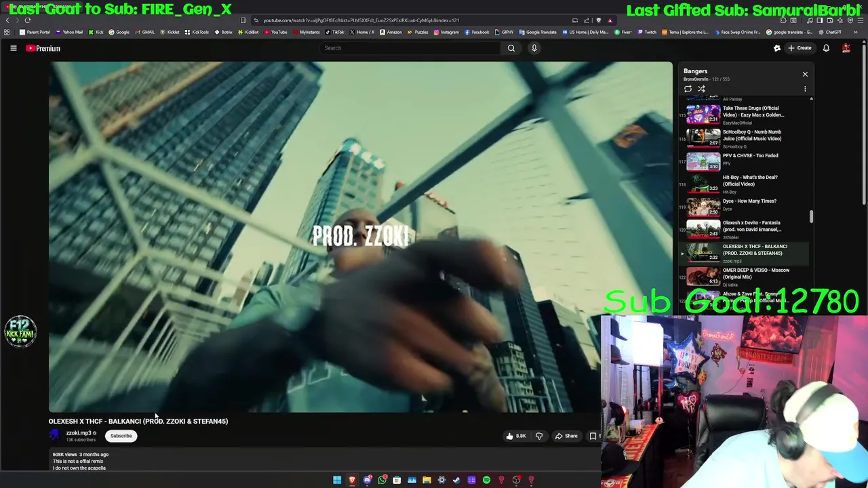This screenshot has height=488, width=868.
Task: Play 'Hit-Boy - What's the Deal?'
Action: [744, 184]
